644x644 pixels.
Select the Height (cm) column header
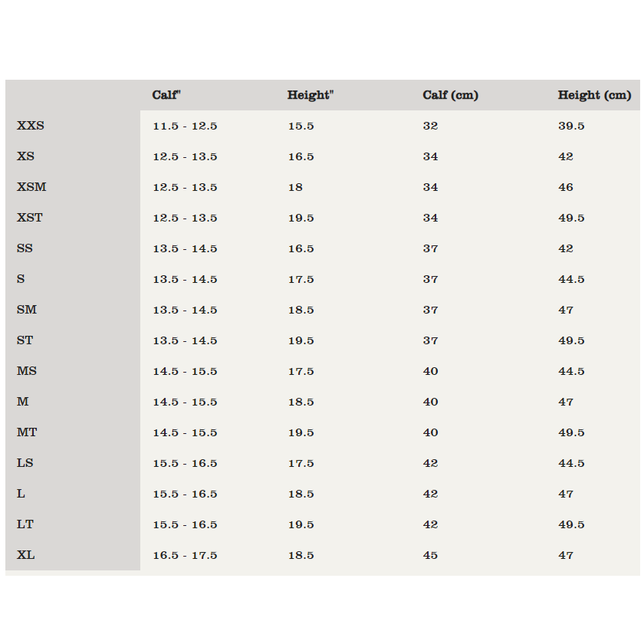pyautogui.click(x=594, y=95)
